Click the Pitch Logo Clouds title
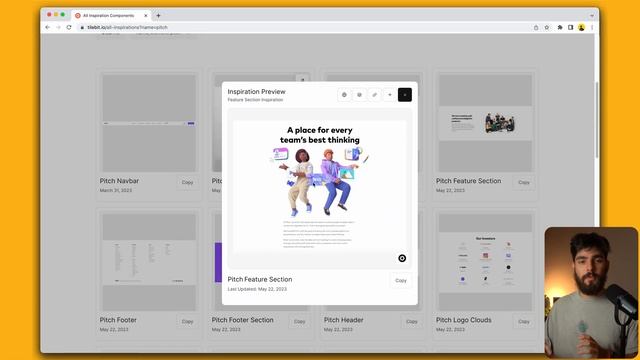 coord(464,320)
